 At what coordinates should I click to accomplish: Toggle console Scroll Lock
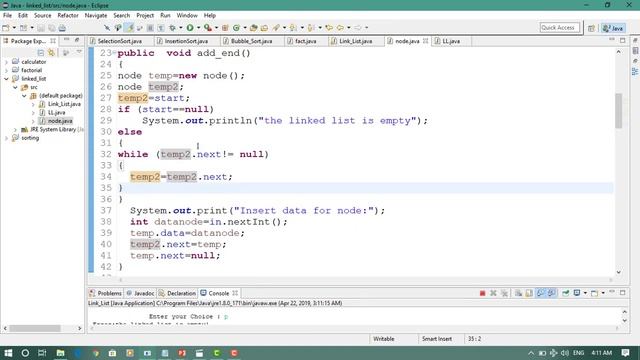tap(529, 293)
